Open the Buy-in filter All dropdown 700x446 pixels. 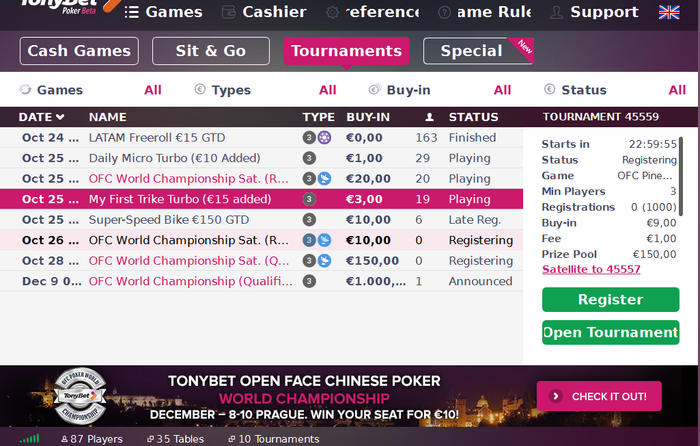[502, 90]
